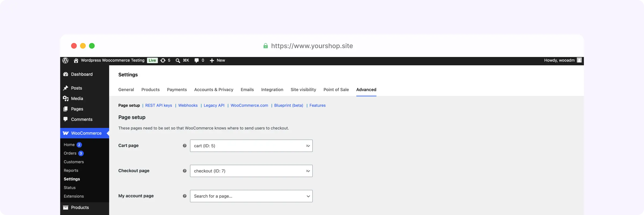Go to Legacy API section
The width and height of the screenshot is (644, 215).
click(x=214, y=105)
